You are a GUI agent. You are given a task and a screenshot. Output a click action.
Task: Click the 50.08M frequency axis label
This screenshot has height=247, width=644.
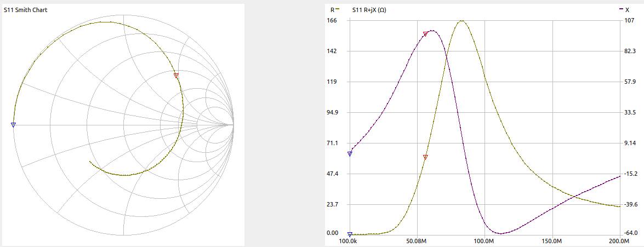pos(417,241)
